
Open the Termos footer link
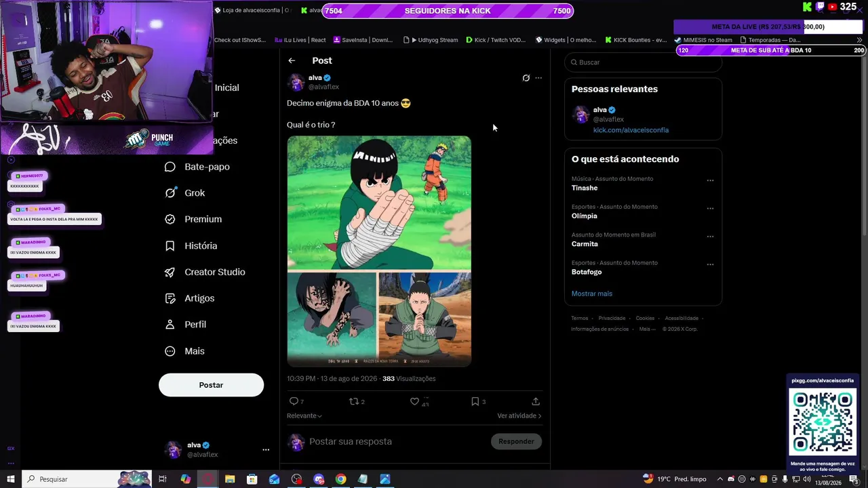pos(580,318)
